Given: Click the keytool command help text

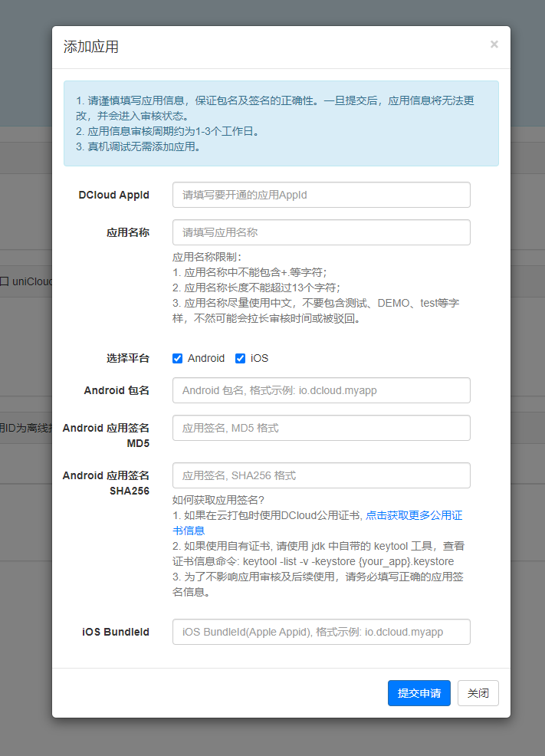Looking at the screenshot, I should [x=319, y=554].
